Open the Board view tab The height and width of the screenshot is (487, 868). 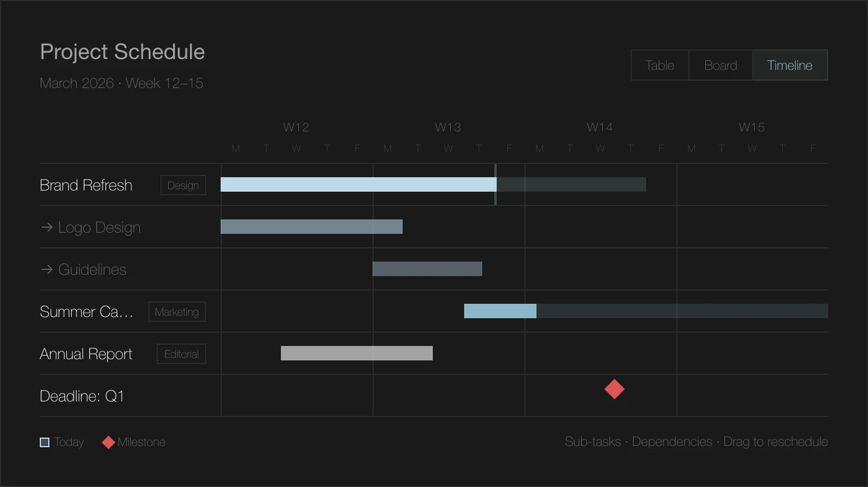pyautogui.click(x=720, y=65)
